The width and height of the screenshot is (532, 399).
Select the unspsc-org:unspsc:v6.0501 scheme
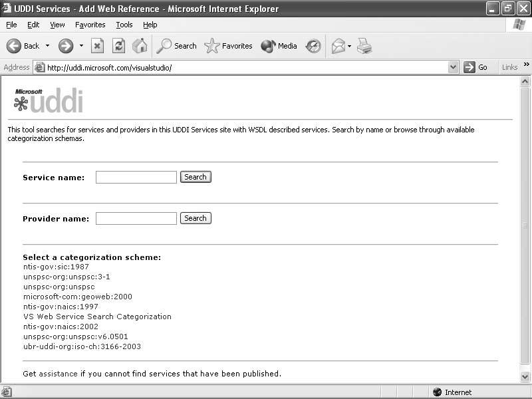click(76, 336)
